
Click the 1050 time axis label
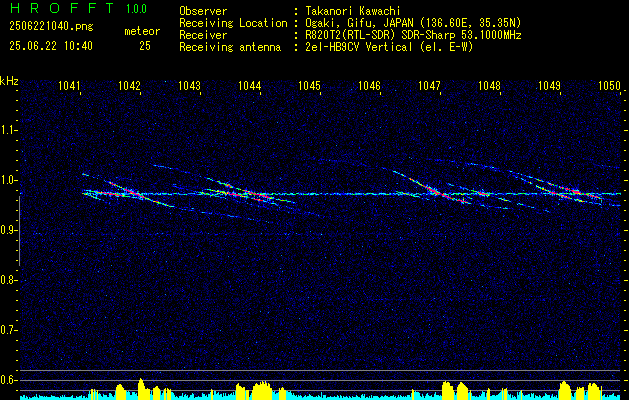pyautogui.click(x=609, y=85)
